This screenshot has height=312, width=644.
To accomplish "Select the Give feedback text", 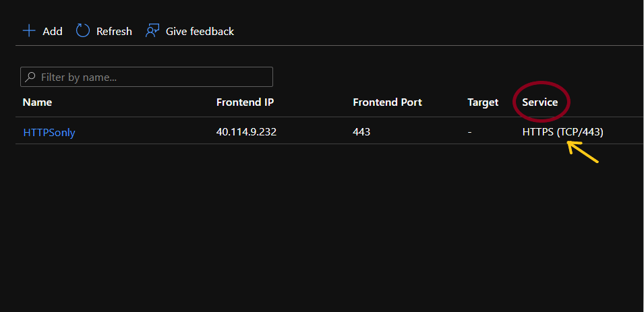I will [200, 31].
